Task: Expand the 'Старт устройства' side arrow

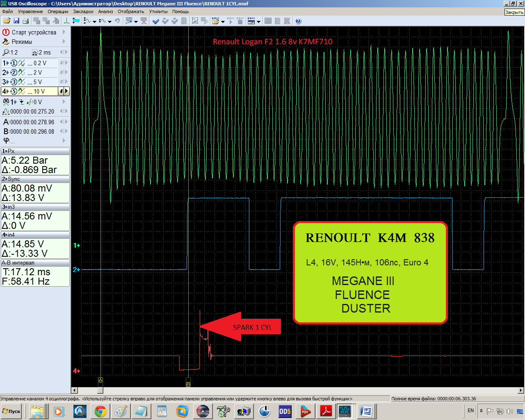Action: 64,32
